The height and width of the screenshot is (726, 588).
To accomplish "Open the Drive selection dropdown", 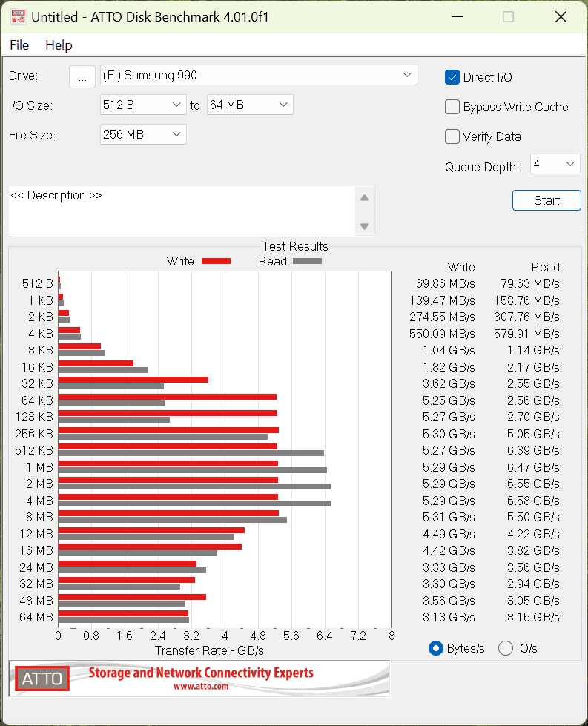I will pos(259,75).
